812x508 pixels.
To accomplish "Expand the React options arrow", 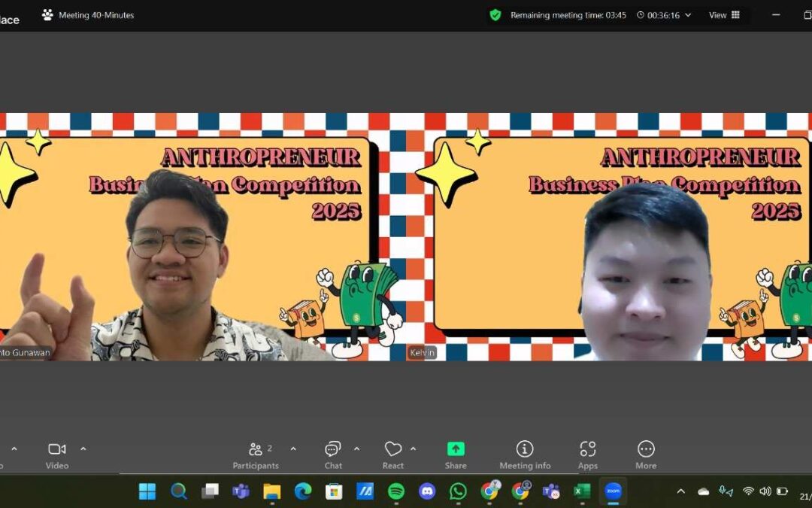I will 414,449.
